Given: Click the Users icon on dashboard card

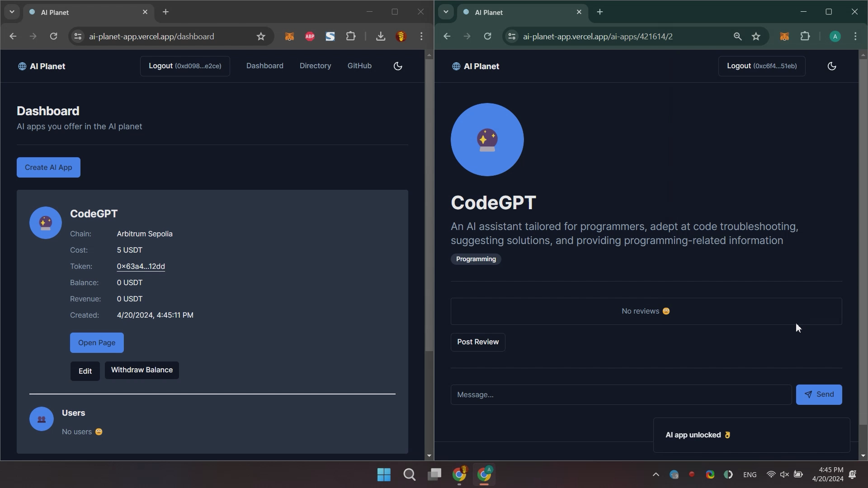Looking at the screenshot, I should [42, 419].
